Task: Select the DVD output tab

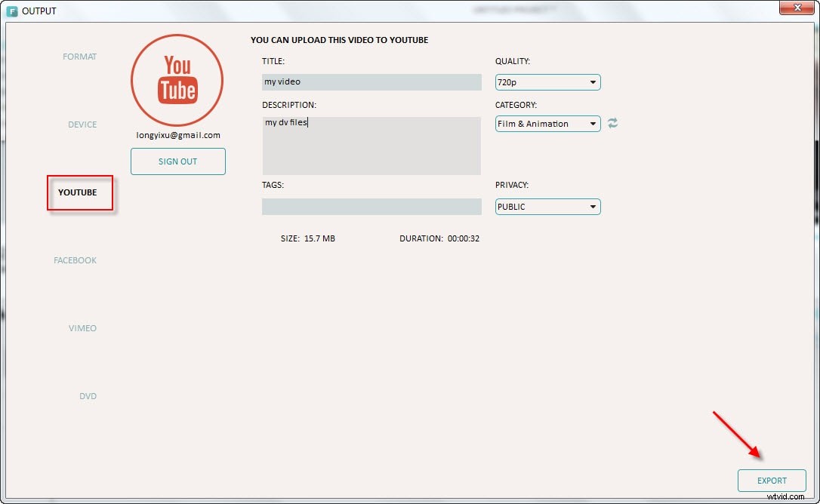Action: coord(88,395)
